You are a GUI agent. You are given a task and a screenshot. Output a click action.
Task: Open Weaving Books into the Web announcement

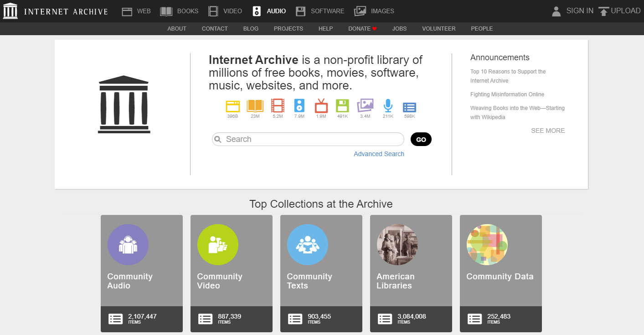coord(517,113)
